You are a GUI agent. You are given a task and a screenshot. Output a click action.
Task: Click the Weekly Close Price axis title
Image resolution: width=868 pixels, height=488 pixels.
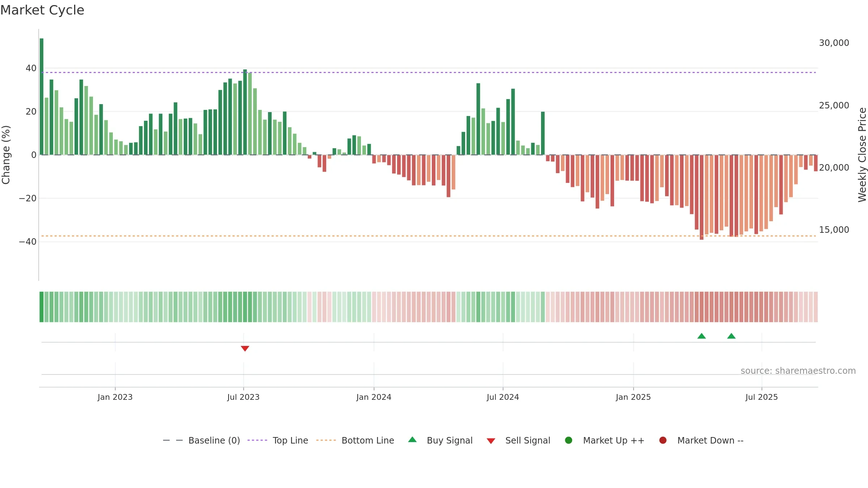(862, 155)
